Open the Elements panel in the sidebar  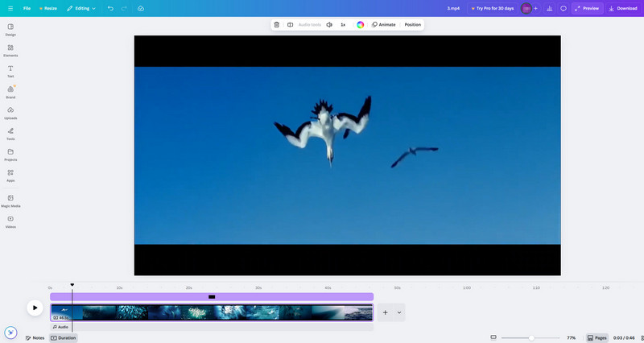click(10, 50)
